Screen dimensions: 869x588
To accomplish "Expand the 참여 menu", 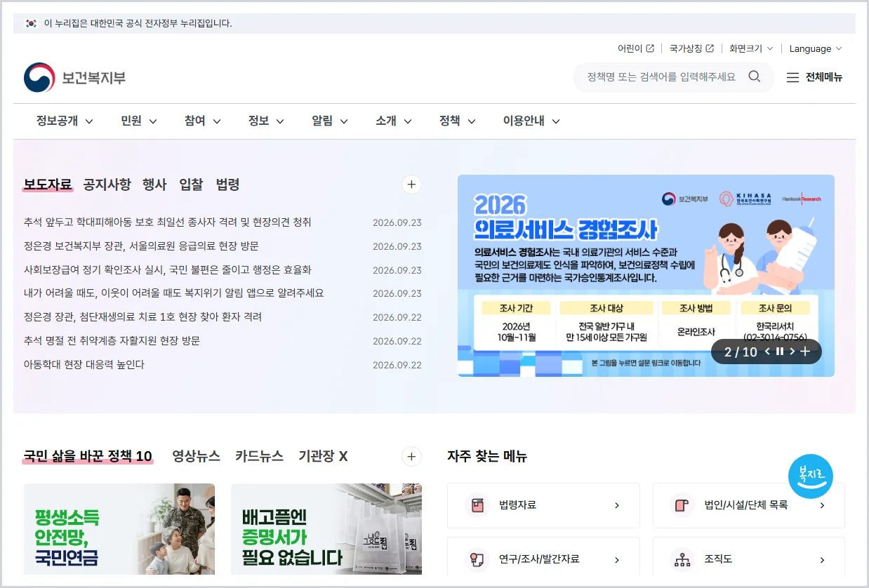I will click(x=203, y=121).
